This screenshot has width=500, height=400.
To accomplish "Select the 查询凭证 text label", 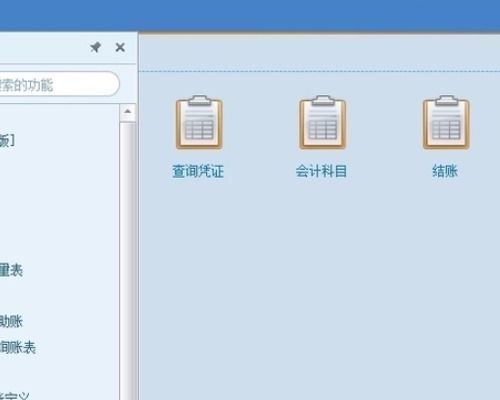I will 198,171.
